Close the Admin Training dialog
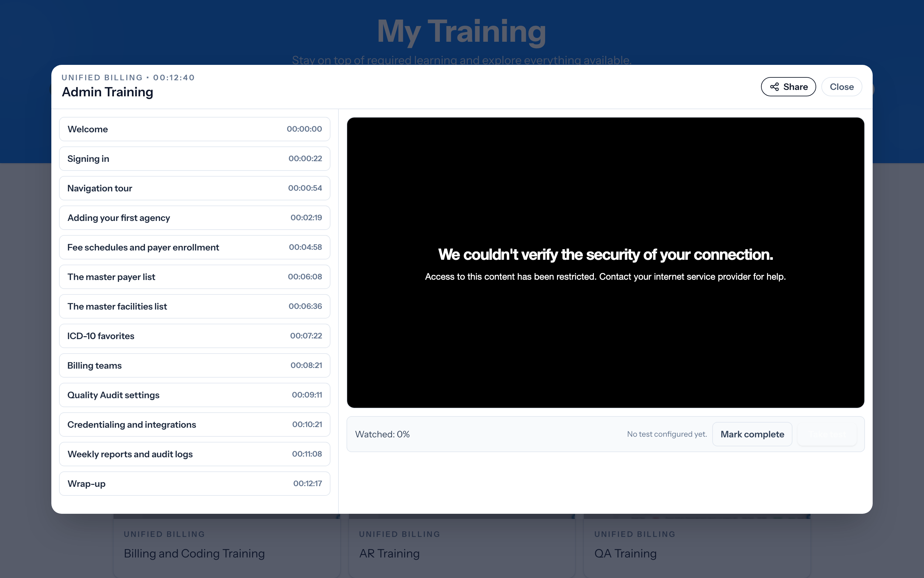 click(x=842, y=87)
